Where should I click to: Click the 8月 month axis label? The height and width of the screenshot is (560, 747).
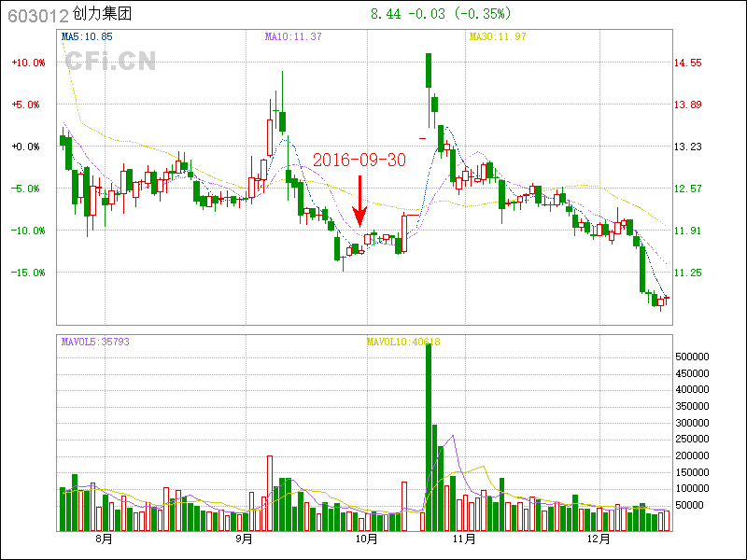104,539
